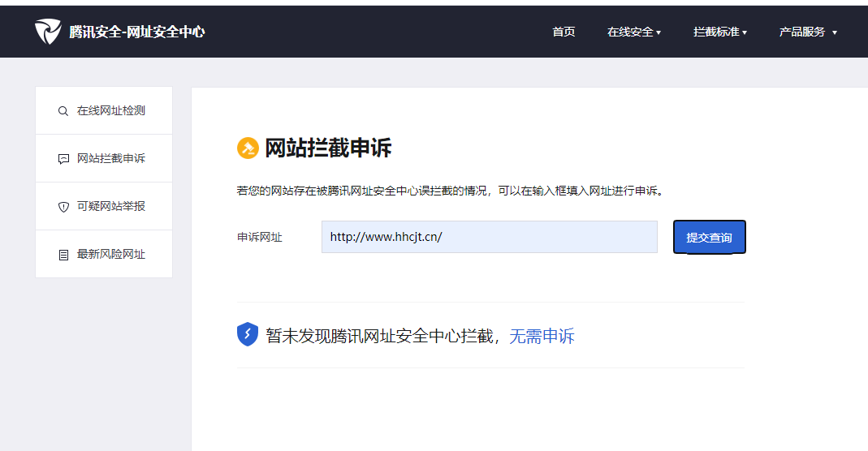This screenshot has width=868, height=451.
Task: Open 在线网址检测 in the sidebar
Action: [x=104, y=110]
